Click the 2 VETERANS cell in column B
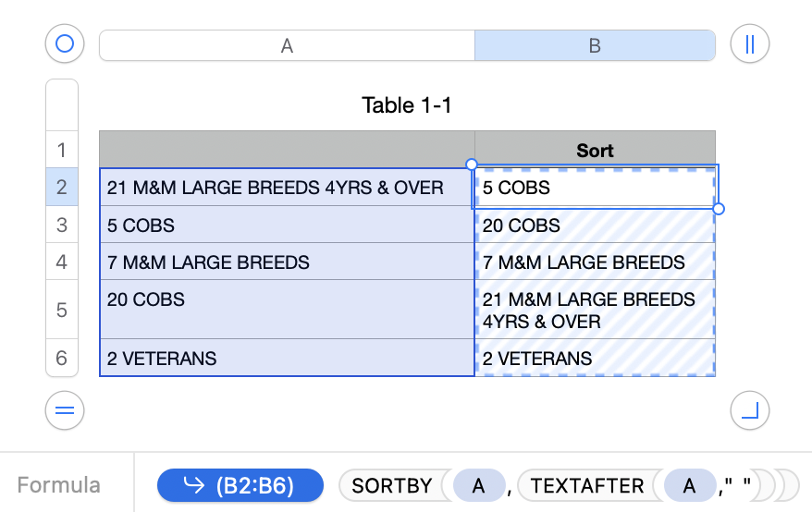 595,359
